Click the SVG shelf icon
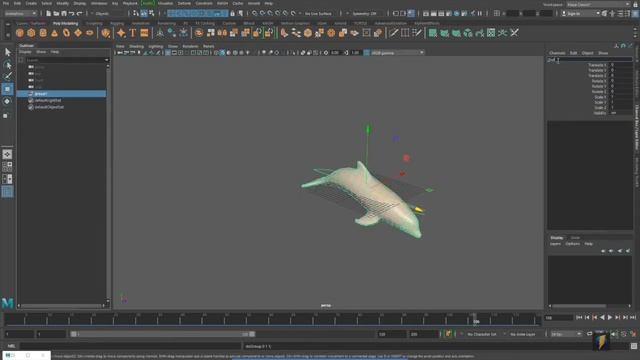Image resolution: width=640 pixels, height=360 pixels. 144,33
